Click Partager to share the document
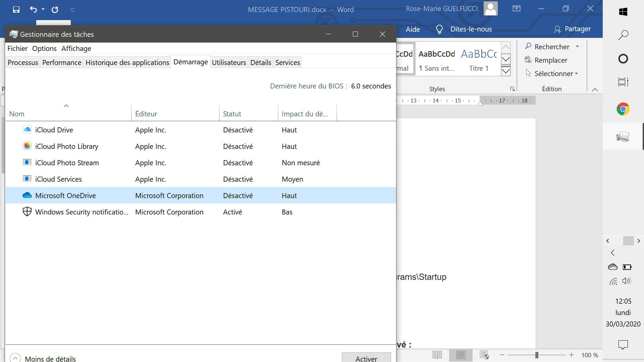The width and height of the screenshot is (644, 362). pyautogui.click(x=573, y=29)
